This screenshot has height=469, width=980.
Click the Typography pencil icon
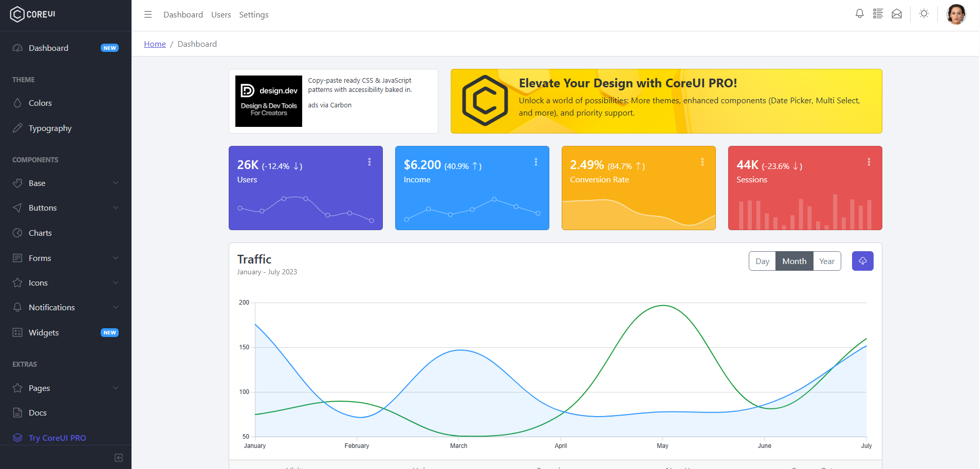pyautogui.click(x=17, y=128)
